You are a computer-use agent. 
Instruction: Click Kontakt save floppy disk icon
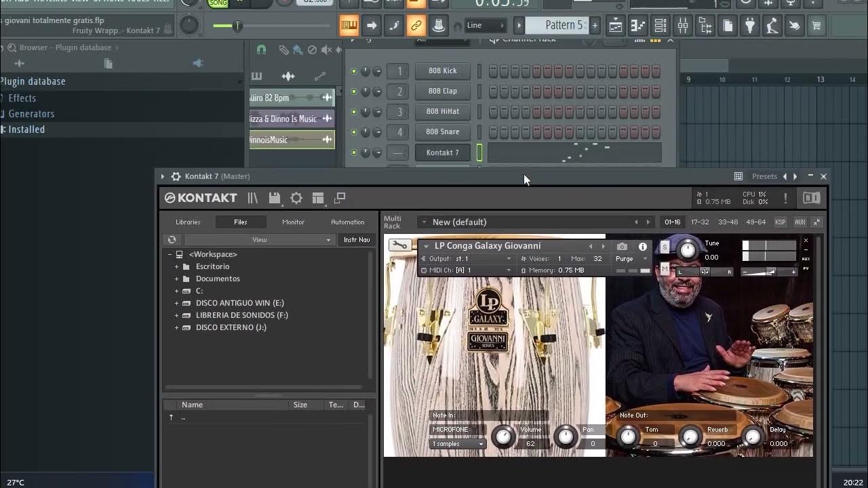tap(275, 198)
